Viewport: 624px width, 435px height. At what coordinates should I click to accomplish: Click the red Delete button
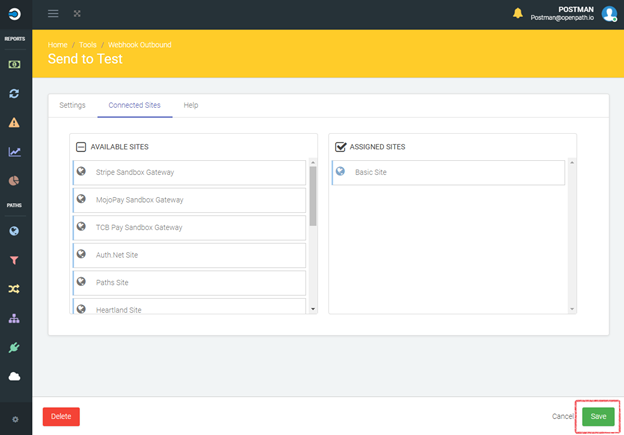tap(61, 416)
